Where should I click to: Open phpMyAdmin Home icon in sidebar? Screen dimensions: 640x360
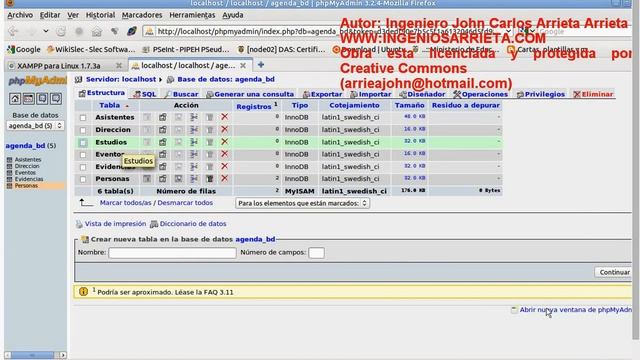tap(15, 98)
